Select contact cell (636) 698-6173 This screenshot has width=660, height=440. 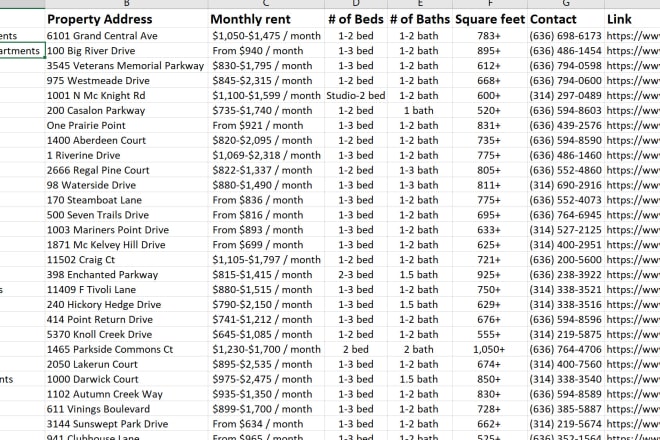point(566,36)
